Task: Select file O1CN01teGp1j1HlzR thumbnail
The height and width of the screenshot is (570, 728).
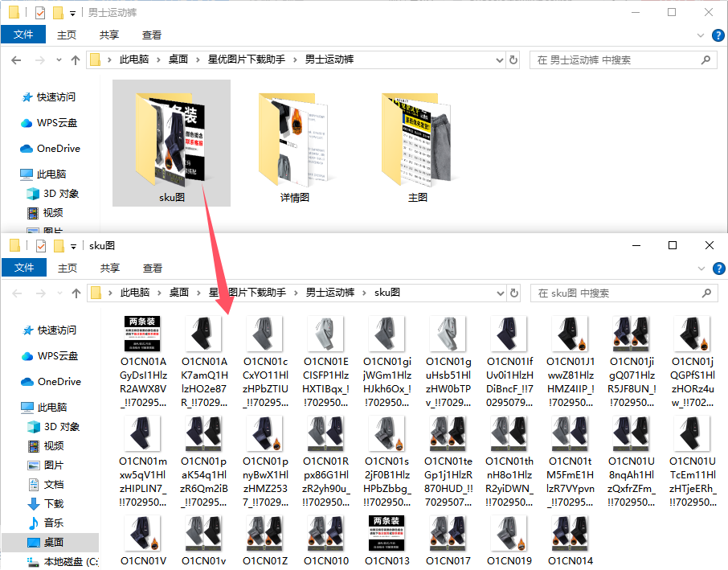Action: click(448, 433)
